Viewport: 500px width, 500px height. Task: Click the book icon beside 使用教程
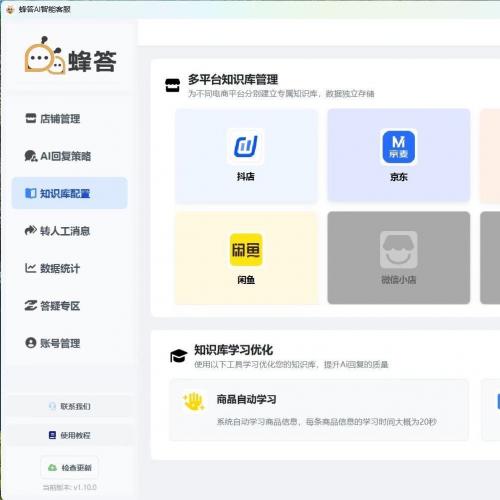52,435
